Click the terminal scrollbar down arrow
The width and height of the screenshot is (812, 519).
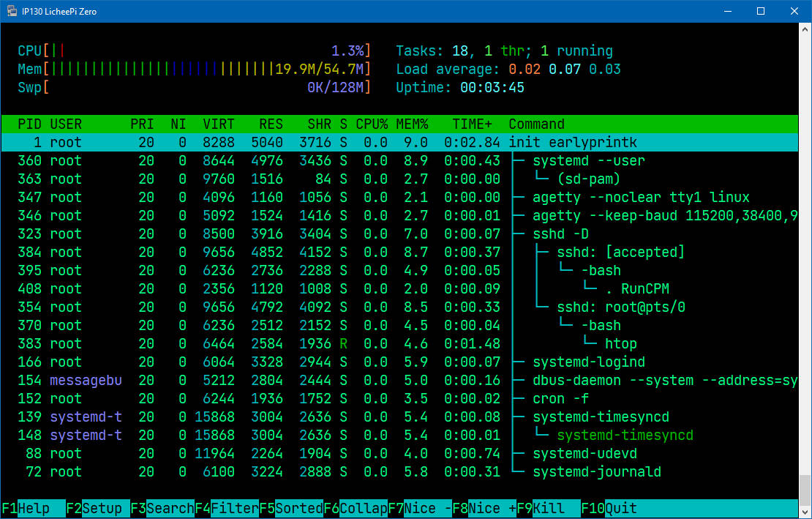[805, 512]
